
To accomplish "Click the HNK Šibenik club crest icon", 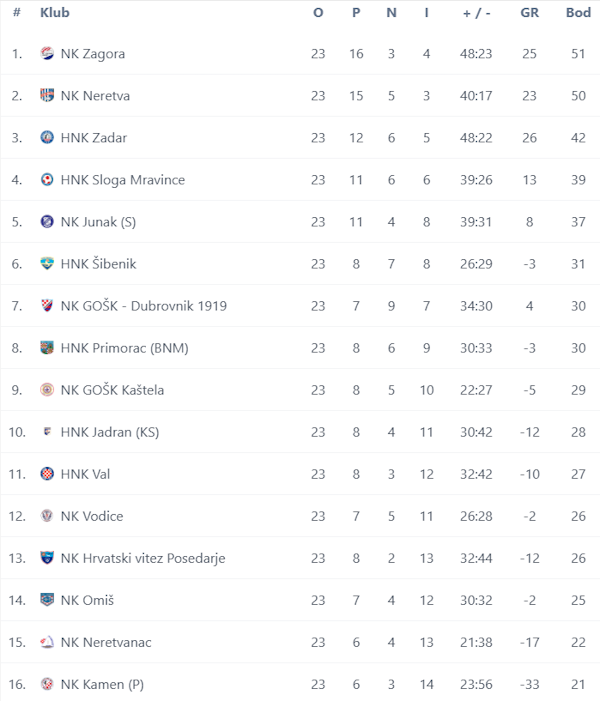I will click(x=47, y=263).
